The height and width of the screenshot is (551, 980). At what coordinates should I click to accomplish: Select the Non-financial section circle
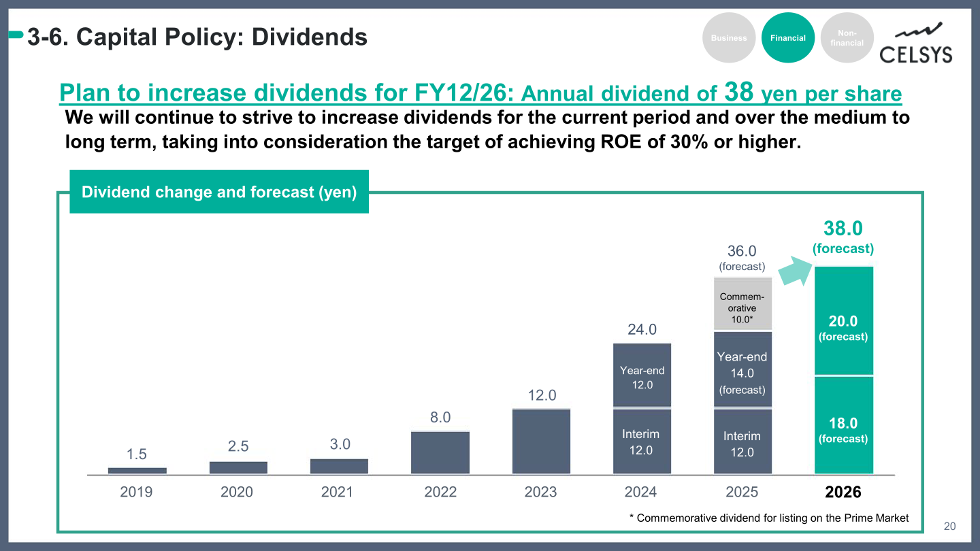point(847,38)
